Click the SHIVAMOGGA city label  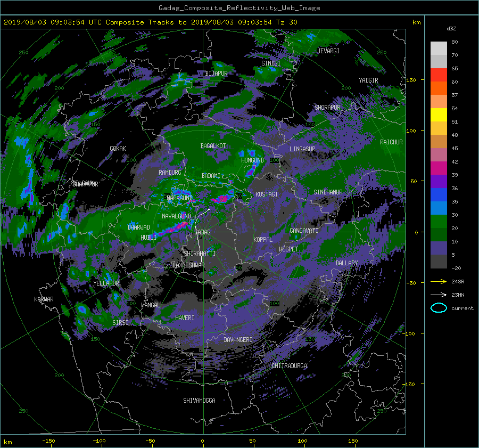[199, 400]
